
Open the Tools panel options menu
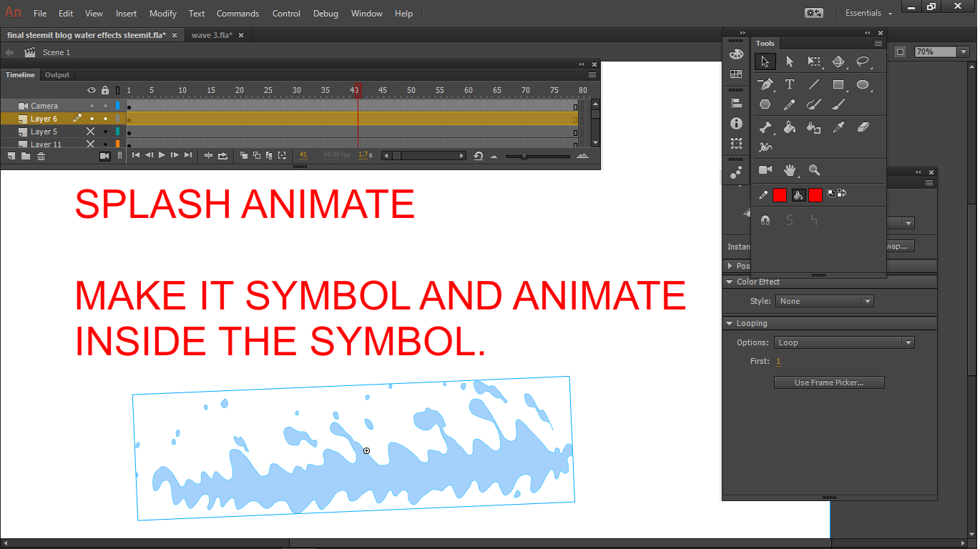coord(878,44)
